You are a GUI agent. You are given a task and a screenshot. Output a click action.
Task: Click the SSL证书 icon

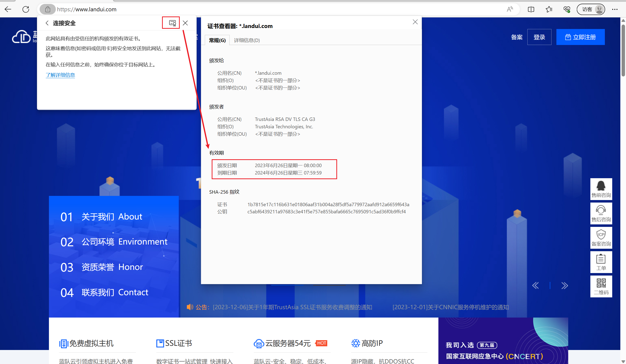tap(160, 343)
